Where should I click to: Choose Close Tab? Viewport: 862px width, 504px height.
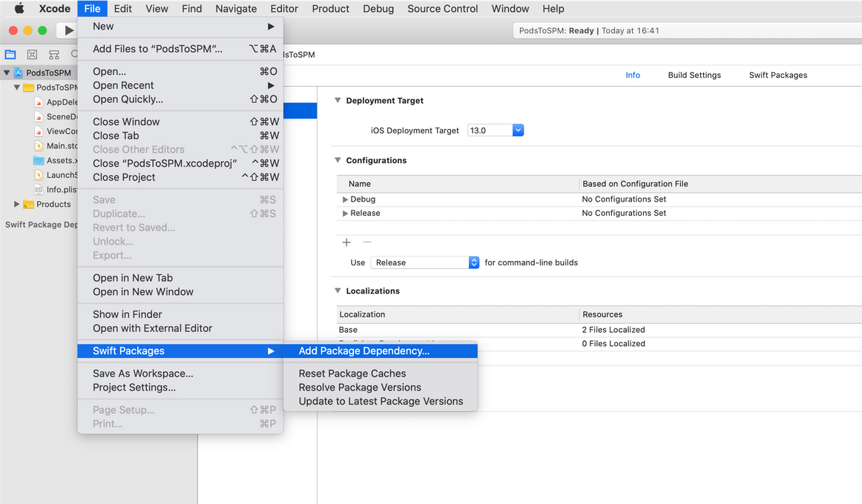(x=180, y=136)
